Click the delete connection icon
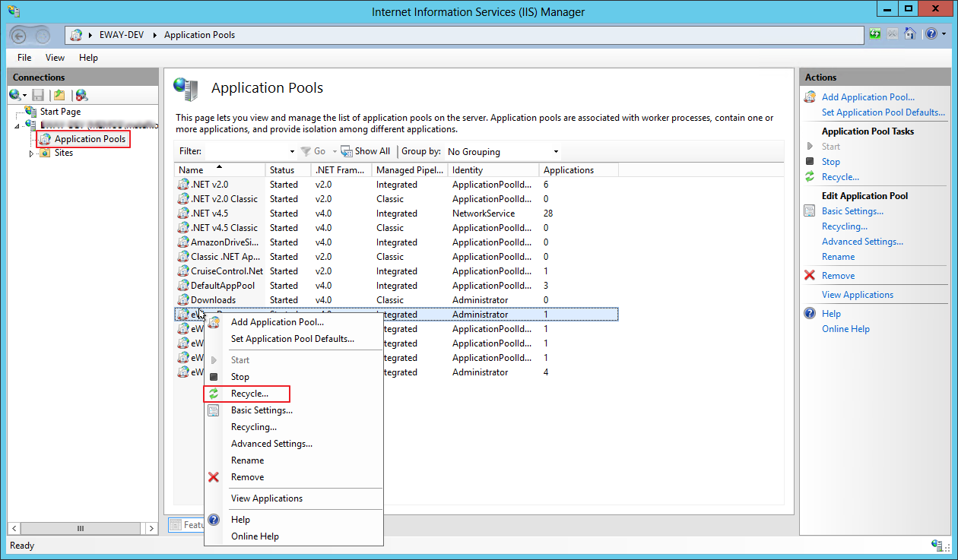958x560 pixels. (x=81, y=95)
